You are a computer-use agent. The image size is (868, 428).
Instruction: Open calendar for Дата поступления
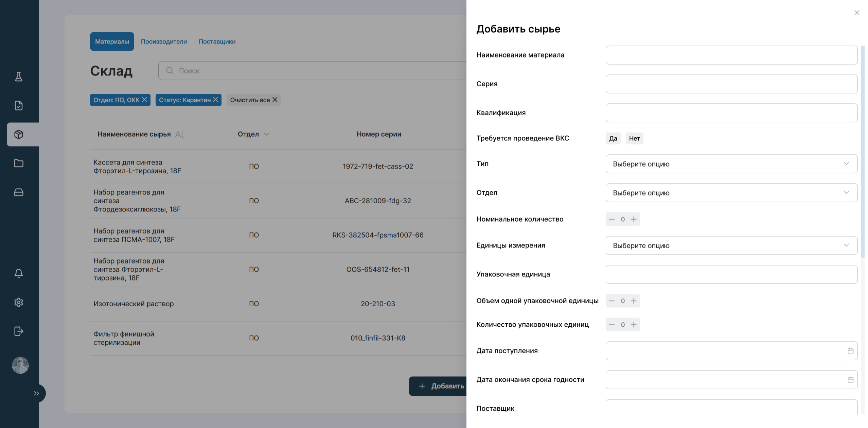pos(850,351)
